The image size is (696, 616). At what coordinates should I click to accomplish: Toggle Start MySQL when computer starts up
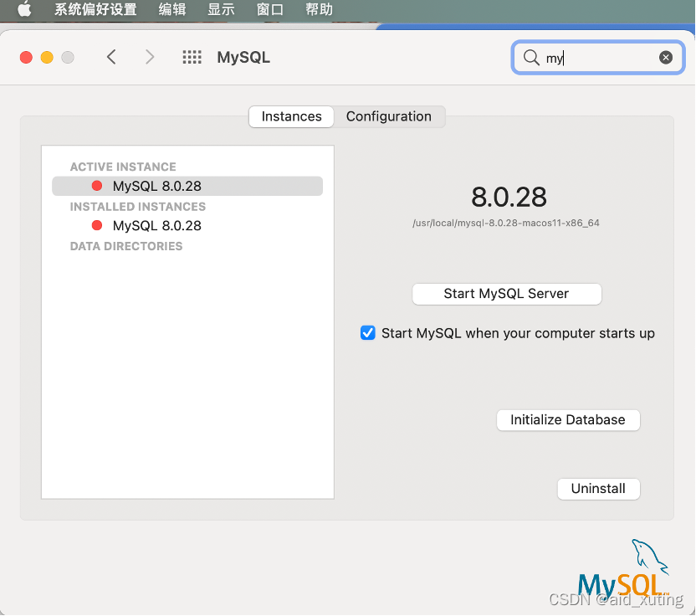(x=367, y=332)
